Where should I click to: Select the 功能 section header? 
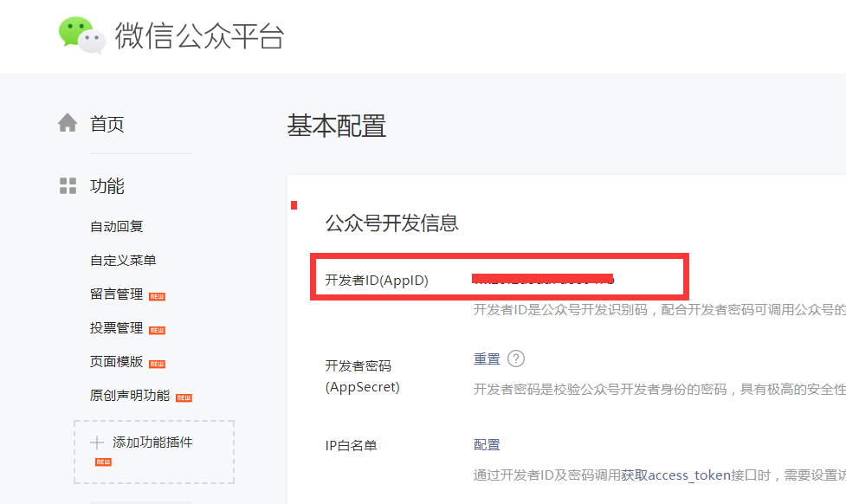tap(107, 186)
